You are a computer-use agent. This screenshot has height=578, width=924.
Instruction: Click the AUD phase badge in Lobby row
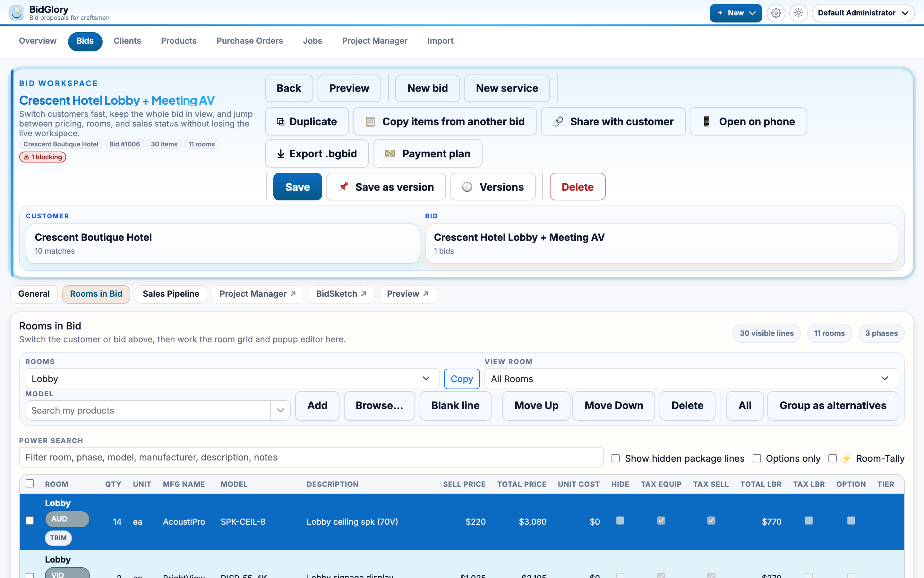pyautogui.click(x=67, y=519)
